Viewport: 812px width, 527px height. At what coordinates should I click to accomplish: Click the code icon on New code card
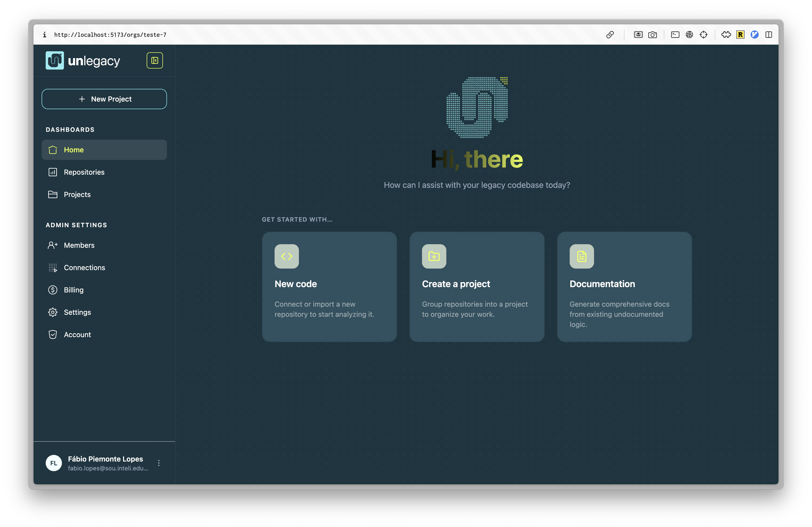pos(286,256)
